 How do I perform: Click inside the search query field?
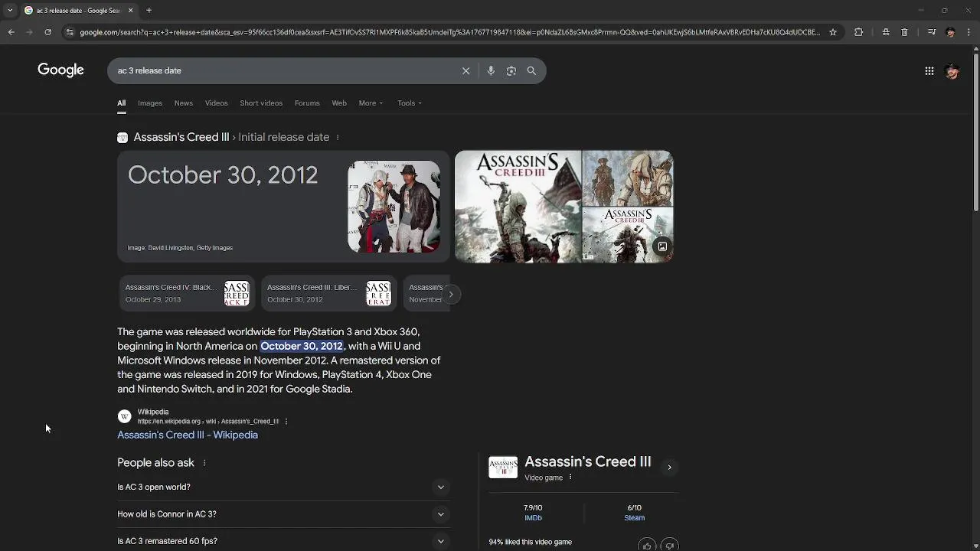[283, 70]
